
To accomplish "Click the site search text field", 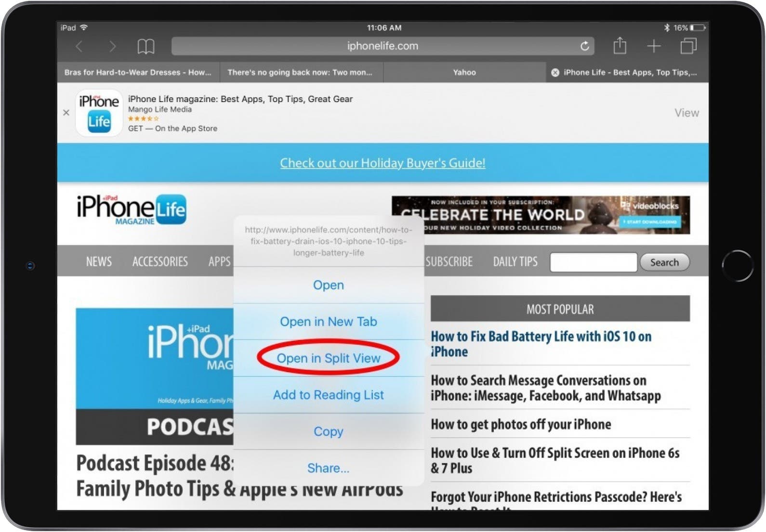I will [x=594, y=262].
